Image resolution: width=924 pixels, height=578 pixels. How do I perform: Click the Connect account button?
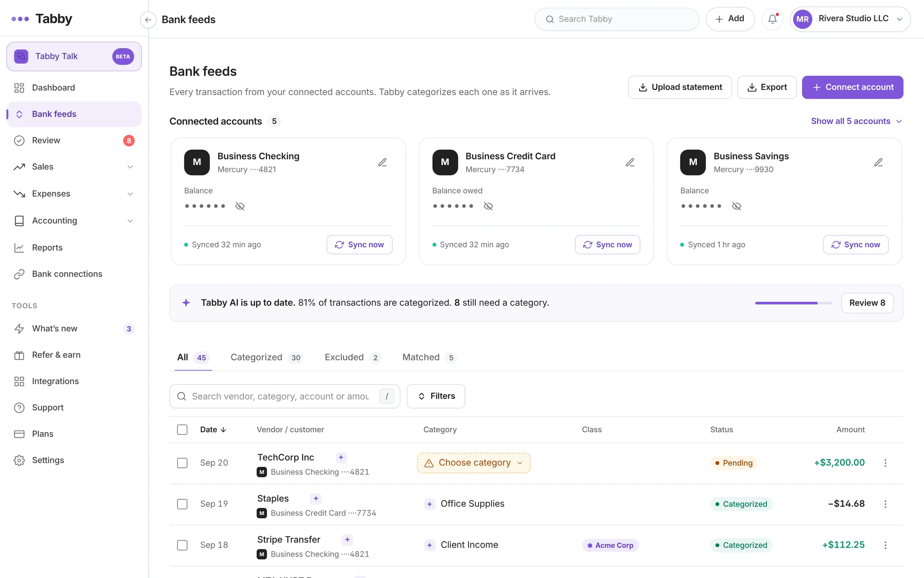(852, 87)
